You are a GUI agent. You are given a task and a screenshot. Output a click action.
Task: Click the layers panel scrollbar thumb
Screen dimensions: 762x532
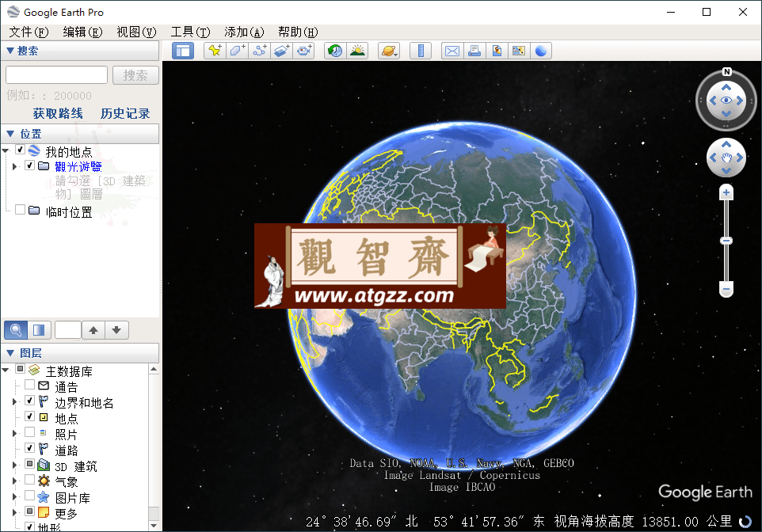[x=154, y=514]
